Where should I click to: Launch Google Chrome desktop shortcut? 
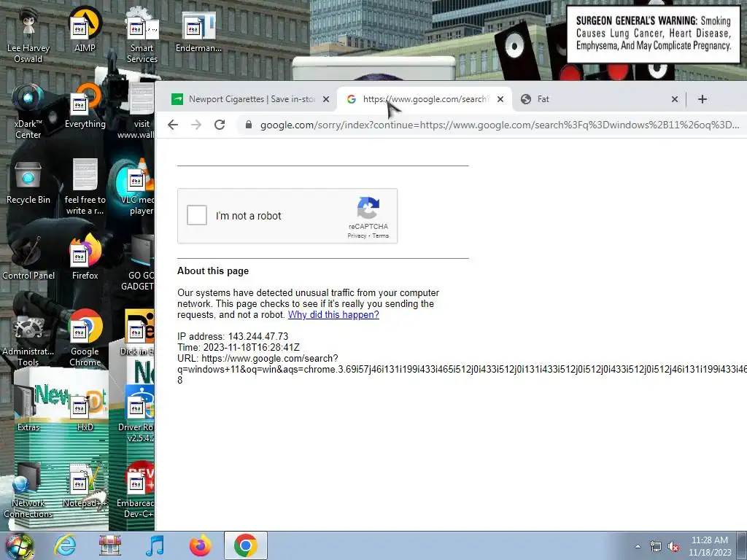click(85, 339)
